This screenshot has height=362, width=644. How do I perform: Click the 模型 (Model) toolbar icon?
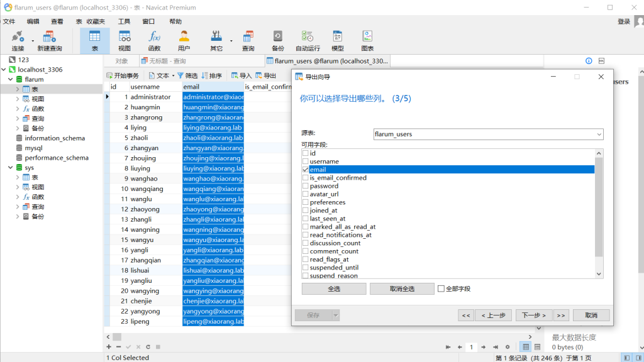point(338,40)
